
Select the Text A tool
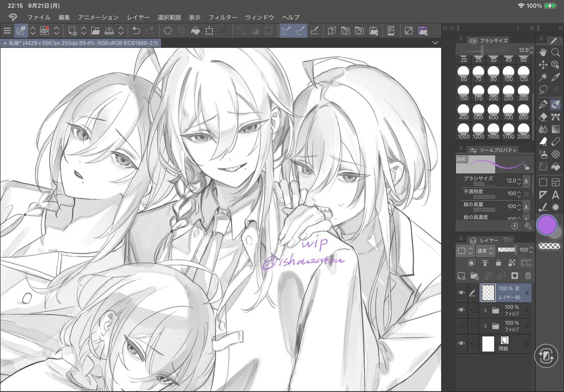click(x=556, y=195)
